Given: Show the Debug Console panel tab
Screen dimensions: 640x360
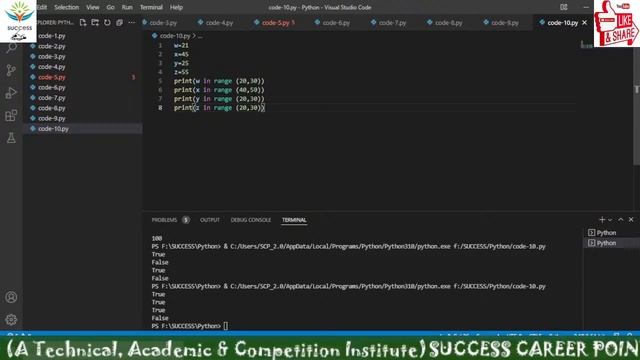Looking at the screenshot, I should [251, 220].
